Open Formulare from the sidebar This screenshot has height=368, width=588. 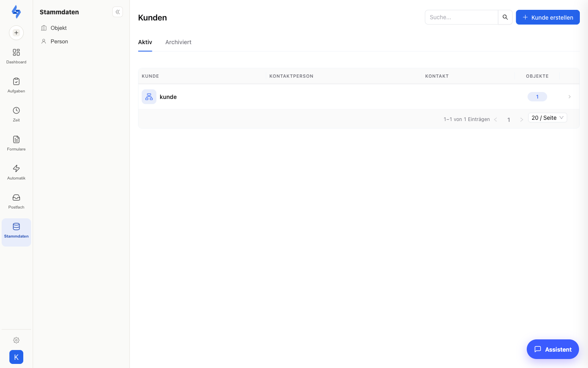[16, 144]
